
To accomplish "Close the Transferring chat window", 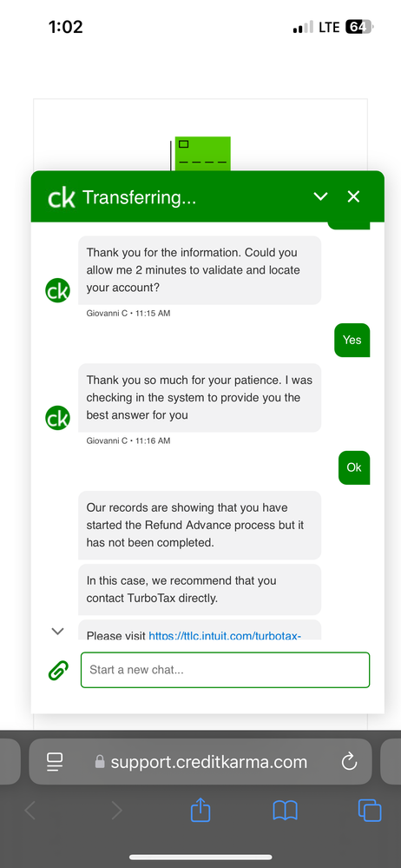I will 353,196.
